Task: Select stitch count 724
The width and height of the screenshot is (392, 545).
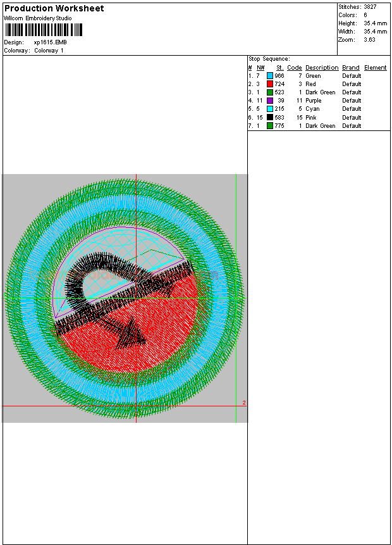Action: coord(279,84)
